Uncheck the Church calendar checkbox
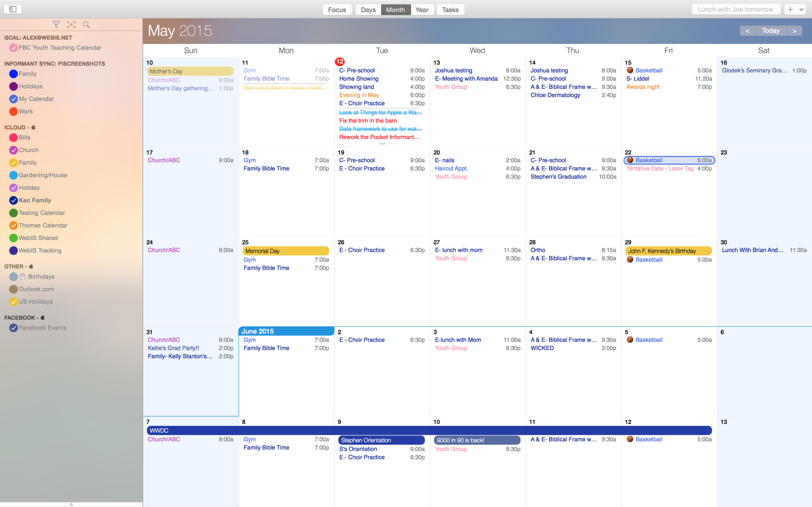Image resolution: width=812 pixels, height=507 pixels. pyautogui.click(x=13, y=150)
